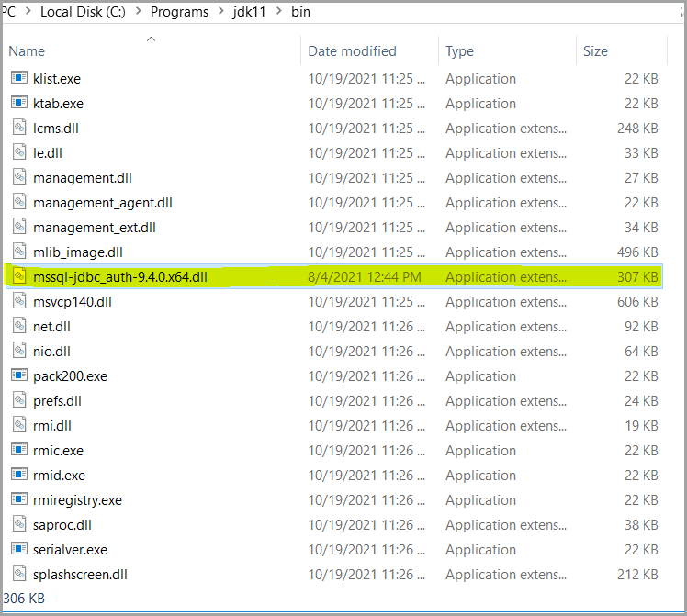
Task: Click the mssql-jdbc_auth-9.4.0.x64.dll file icon
Action: [x=19, y=276]
